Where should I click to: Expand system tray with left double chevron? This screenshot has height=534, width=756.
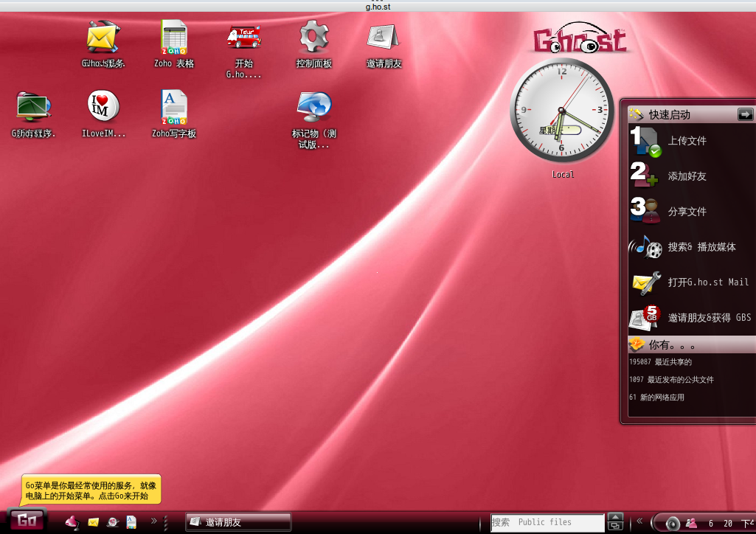[639, 521]
